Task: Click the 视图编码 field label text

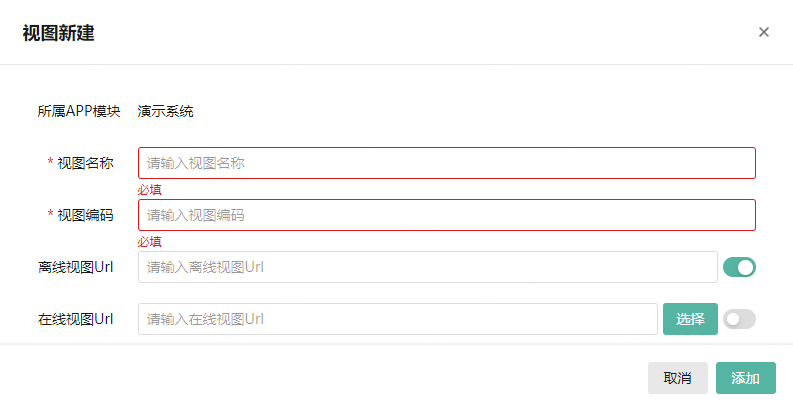Action: 86,215
